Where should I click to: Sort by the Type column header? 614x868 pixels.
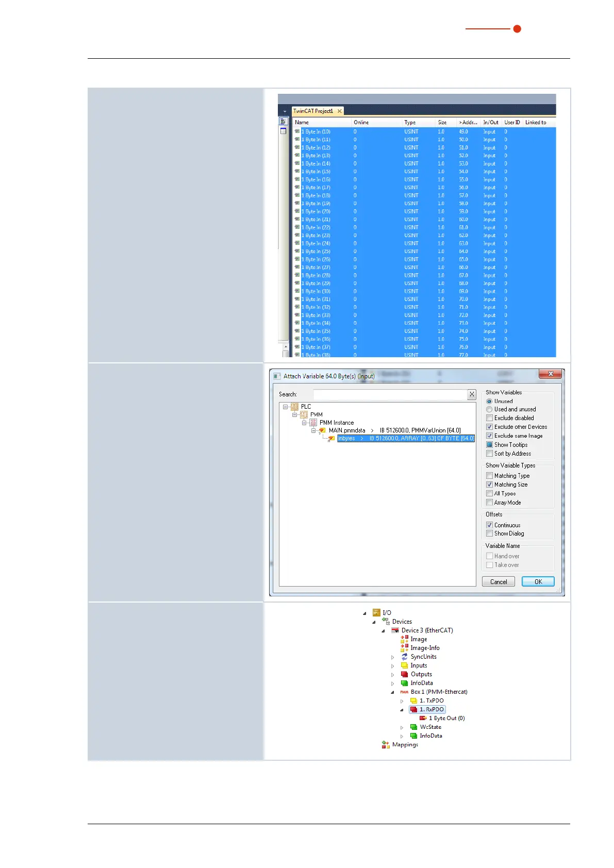point(419,122)
